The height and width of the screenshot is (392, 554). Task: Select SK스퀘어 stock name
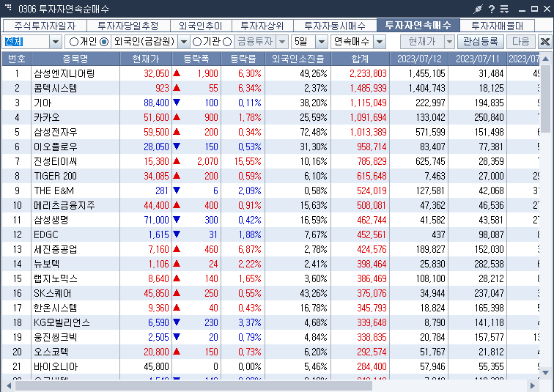point(52,293)
